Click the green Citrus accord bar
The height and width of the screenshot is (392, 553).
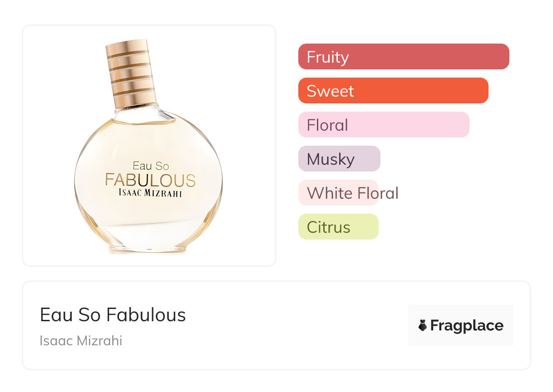pyautogui.click(x=338, y=227)
